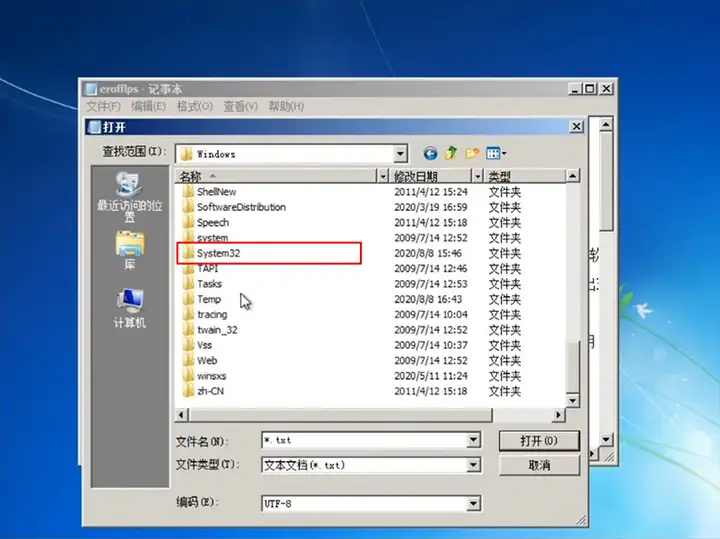Image resolution: width=720 pixels, height=539 pixels.
Task: Open the encoding (编码) UTF-8 dropdown
Action: point(473,504)
